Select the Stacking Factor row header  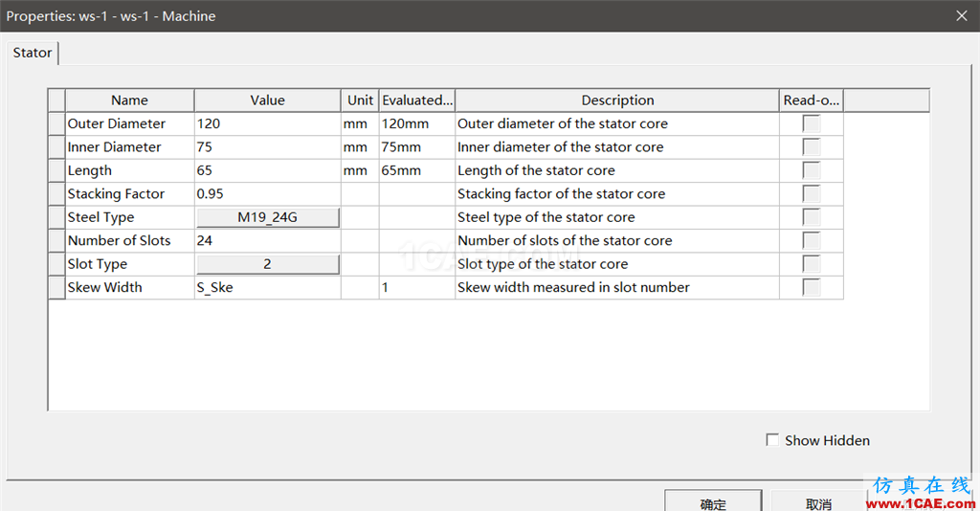tap(56, 193)
